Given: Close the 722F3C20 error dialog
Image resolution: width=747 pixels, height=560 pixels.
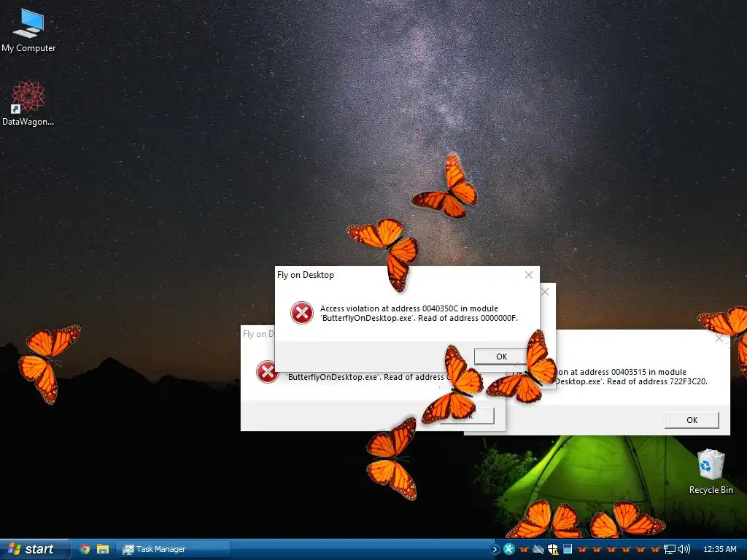Looking at the screenshot, I should (719, 338).
